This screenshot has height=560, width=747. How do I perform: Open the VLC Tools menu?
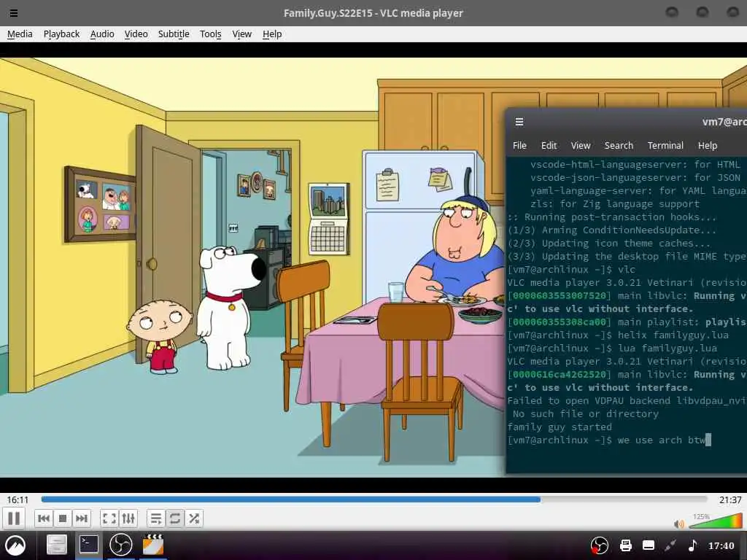tap(211, 34)
